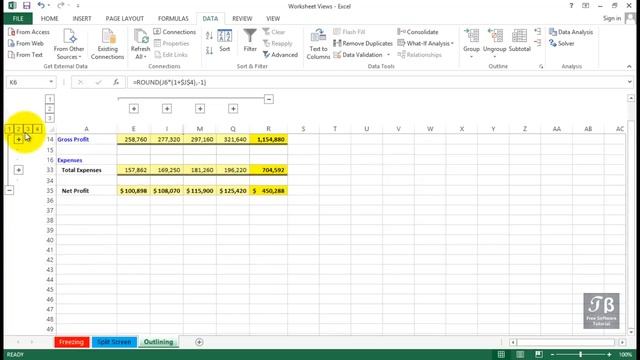This screenshot has width=640, height=360.
Task: Switch to the INSERT ribbon tab
Action: 82,19
